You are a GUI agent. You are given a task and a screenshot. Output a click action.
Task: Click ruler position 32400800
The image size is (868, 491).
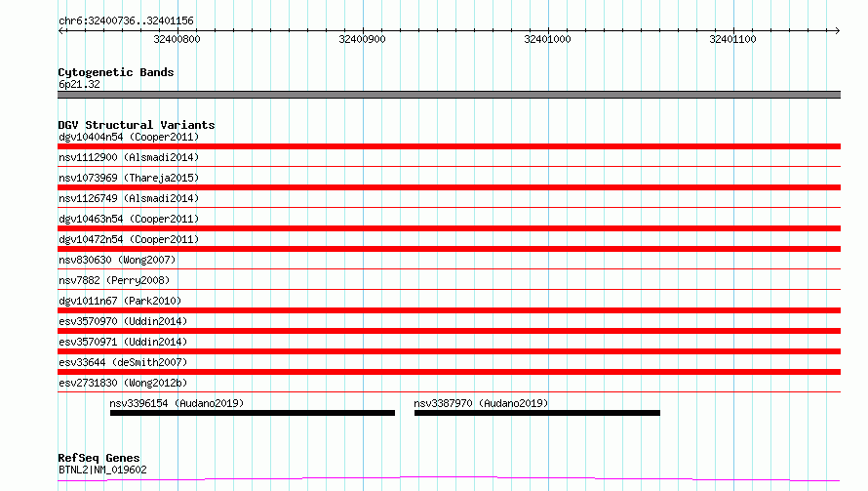click(178, 39)
